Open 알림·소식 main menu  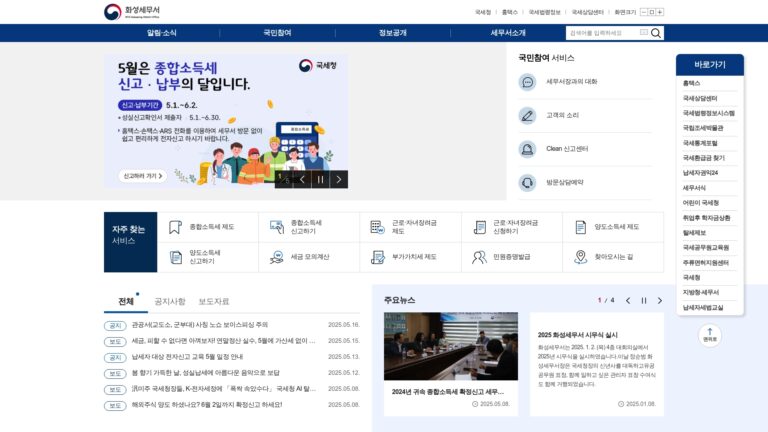(x=162, y=33)
